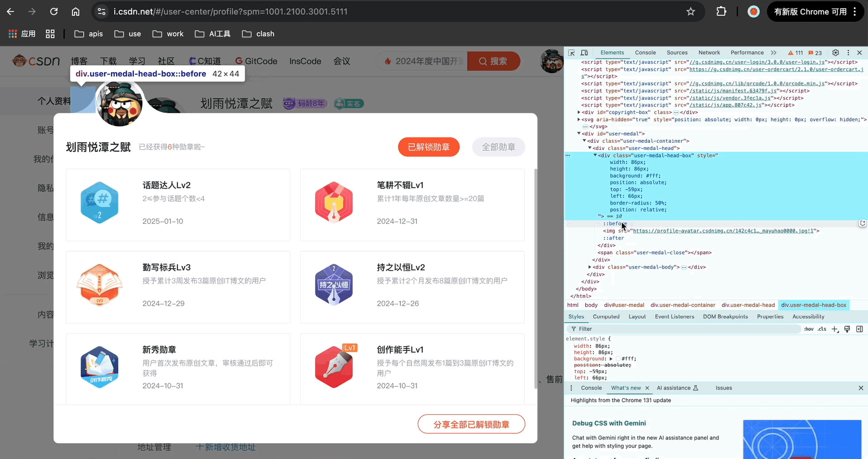Show more DevTools tabs via chevrons
The image size is (868, 459).
tap(774, 53)
